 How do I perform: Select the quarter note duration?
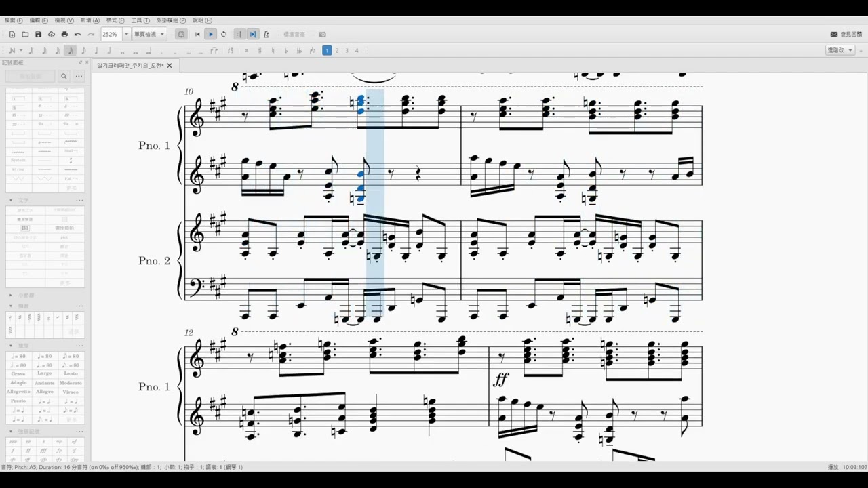point(96,50)
